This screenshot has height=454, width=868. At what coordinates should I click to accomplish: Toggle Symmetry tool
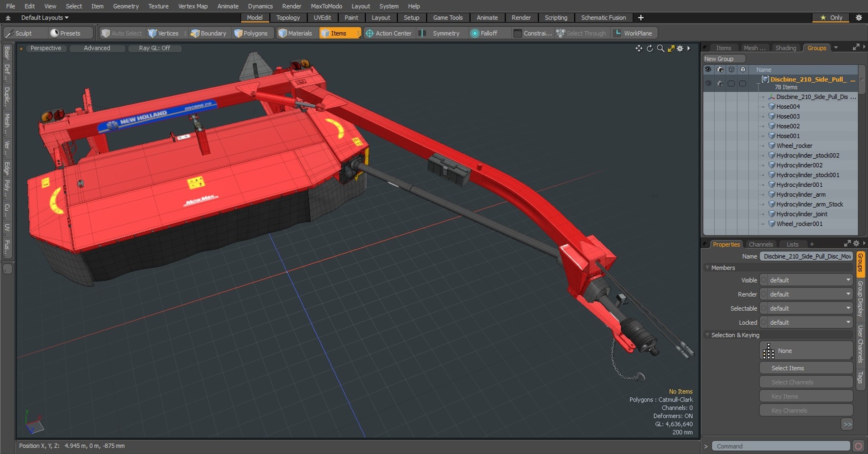pyautogui.click(x=441, y=33)
